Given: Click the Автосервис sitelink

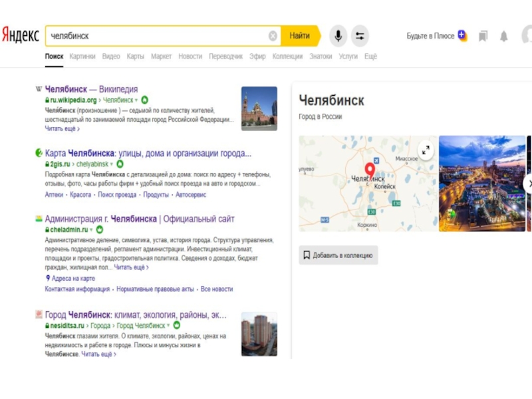Looking at the screenshot, I should click(191, 195).
